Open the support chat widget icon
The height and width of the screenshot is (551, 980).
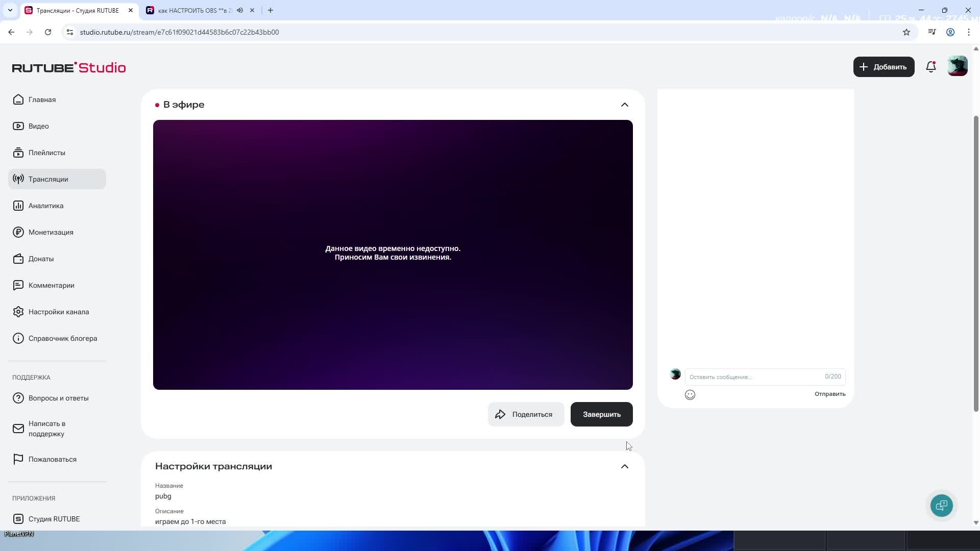pyautogui.click(x=941, y=506)
